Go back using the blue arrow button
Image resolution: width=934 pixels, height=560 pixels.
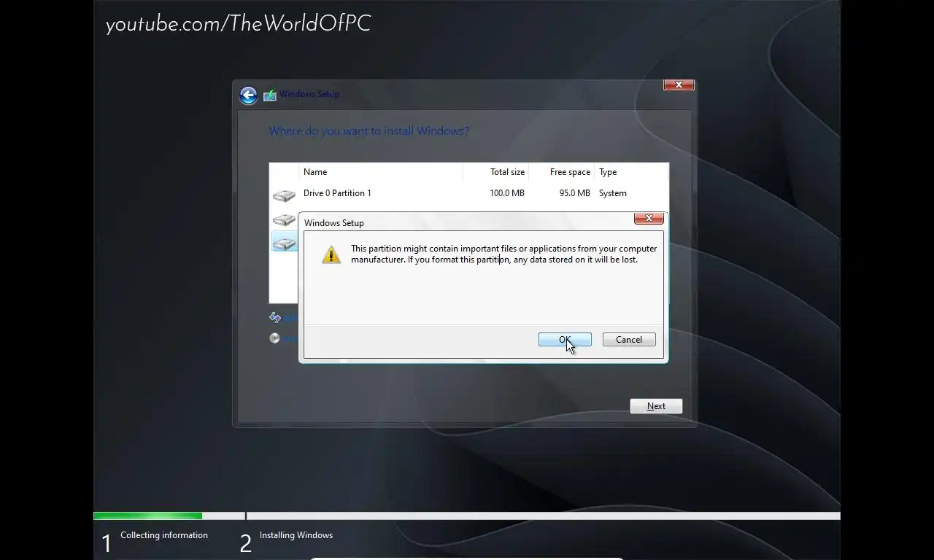click(x=248, y=96)
